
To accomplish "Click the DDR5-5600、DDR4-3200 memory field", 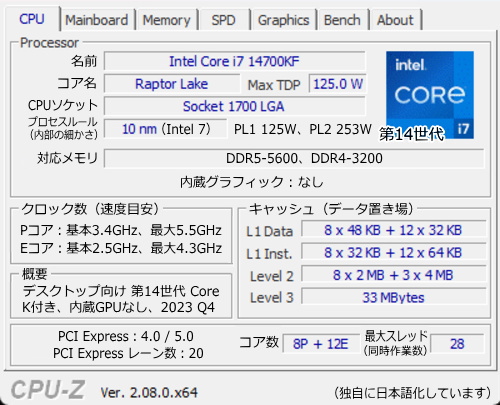I will coord(294,158).
